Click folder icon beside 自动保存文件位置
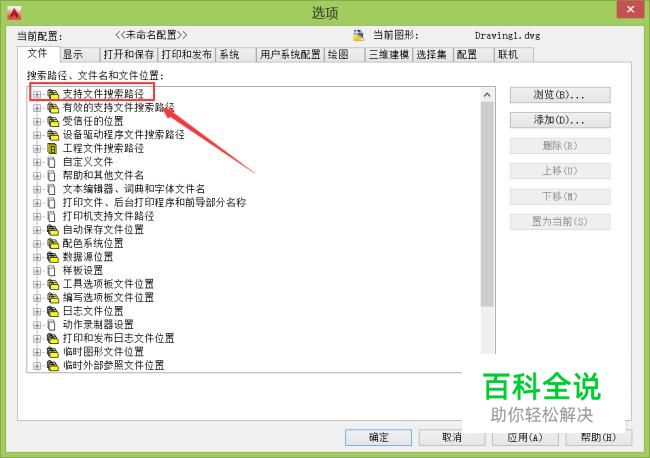Viewport: 650px width, 458px height. coord(53,230)
